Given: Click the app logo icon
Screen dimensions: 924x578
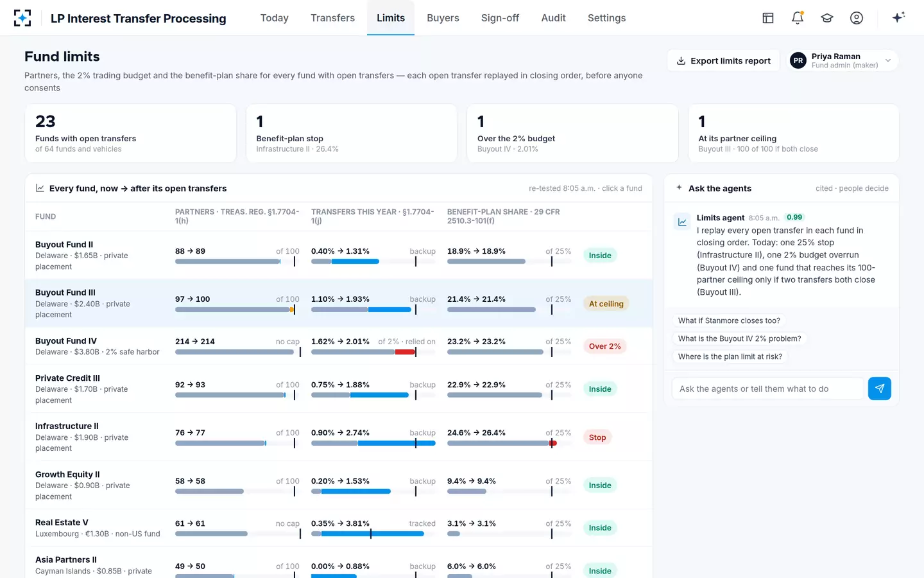Looking at the screenshot, I should tap(22, 18).
